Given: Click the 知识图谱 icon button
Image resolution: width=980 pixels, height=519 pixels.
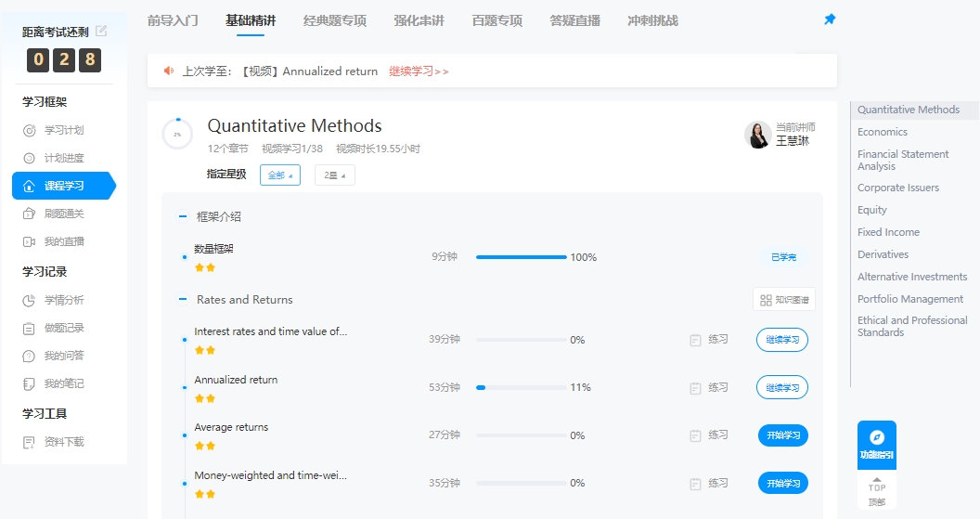Looking at the screenshot, I should coord(783,300).
